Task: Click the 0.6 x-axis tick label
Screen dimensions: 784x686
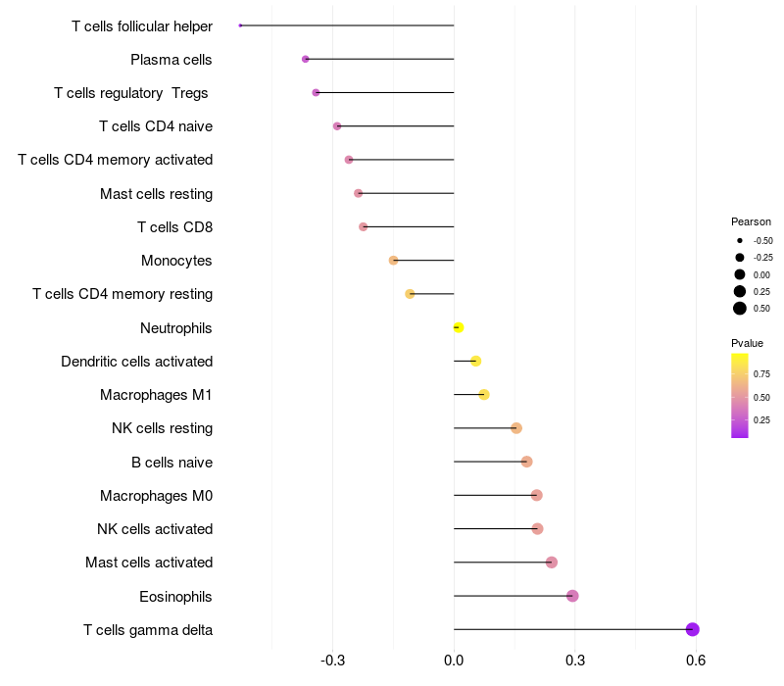Action: (x=696, y=661)
